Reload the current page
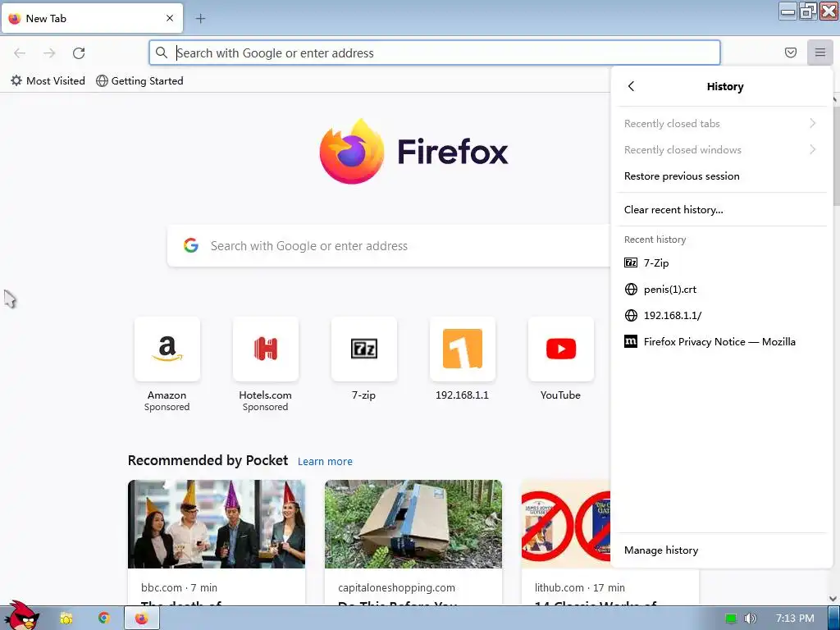 [79, 53]
